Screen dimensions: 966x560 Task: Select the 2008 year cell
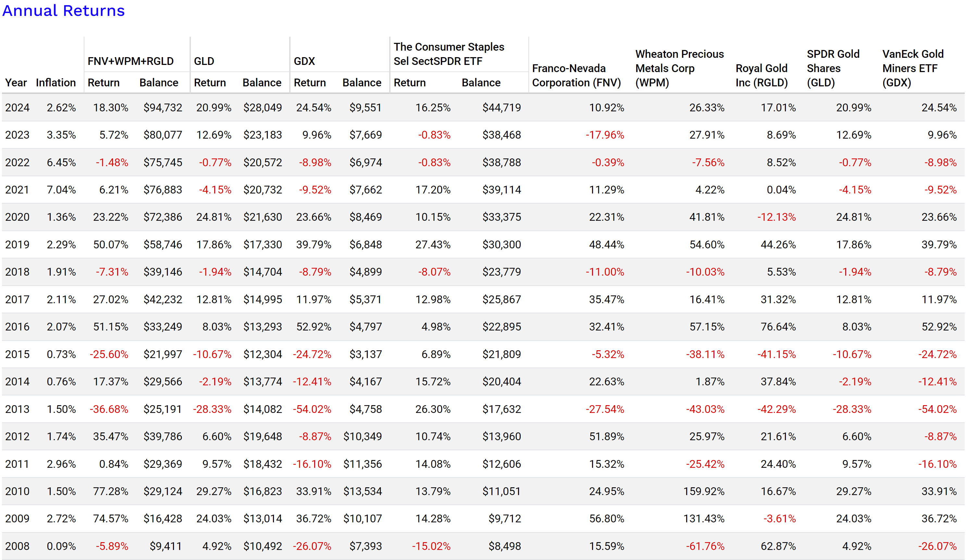click(x=17, y=546)
